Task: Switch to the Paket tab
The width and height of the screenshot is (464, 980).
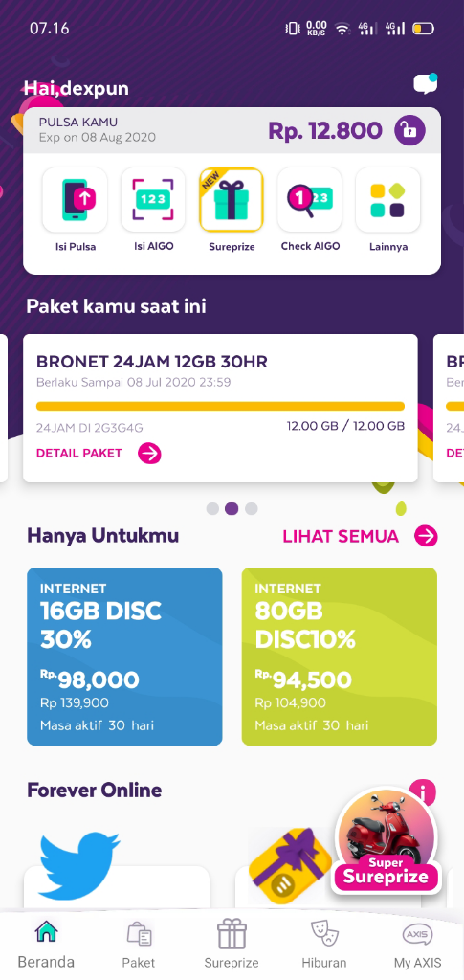Action: [x=139, y=946]
